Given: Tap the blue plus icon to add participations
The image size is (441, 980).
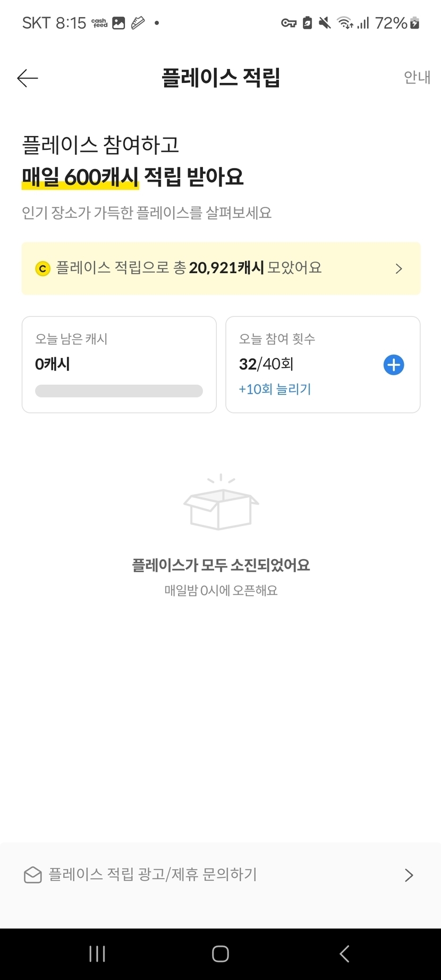Looking at the screenshot, I should click(394, 365).
